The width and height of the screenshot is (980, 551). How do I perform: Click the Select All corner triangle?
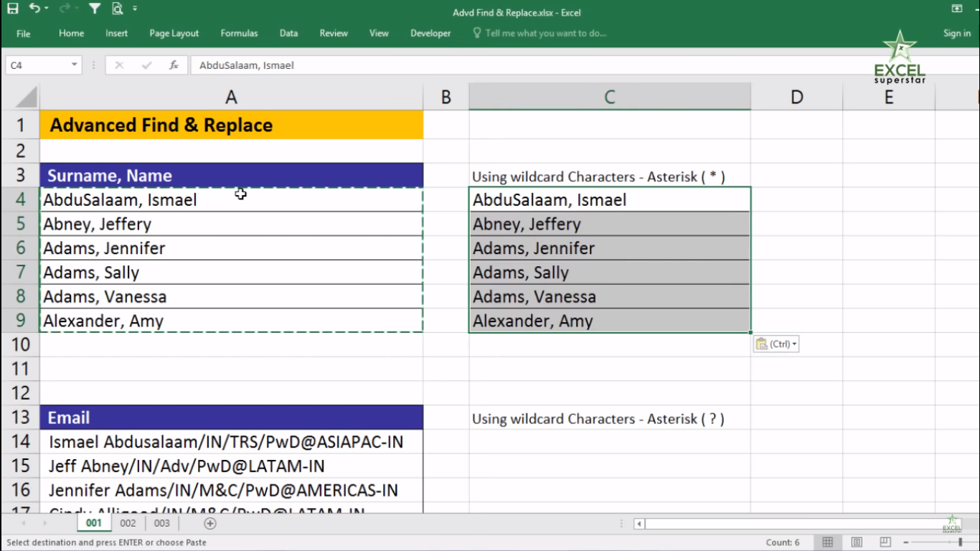[x=27, y=97]
